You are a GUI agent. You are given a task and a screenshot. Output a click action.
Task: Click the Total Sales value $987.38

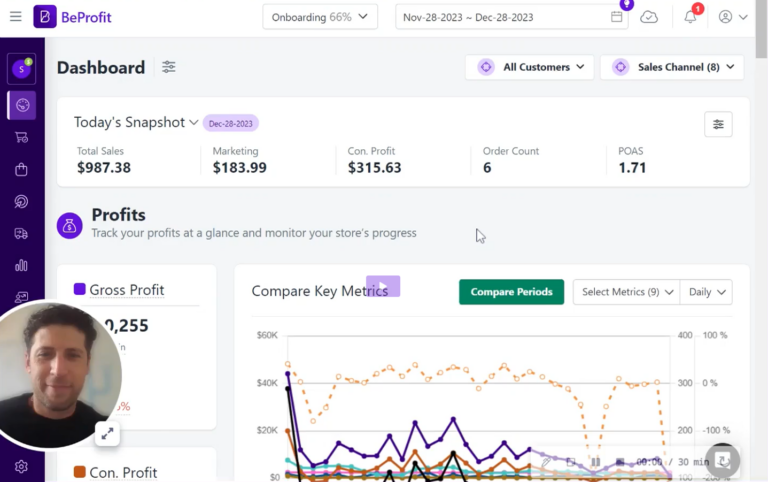coord(104,168)
